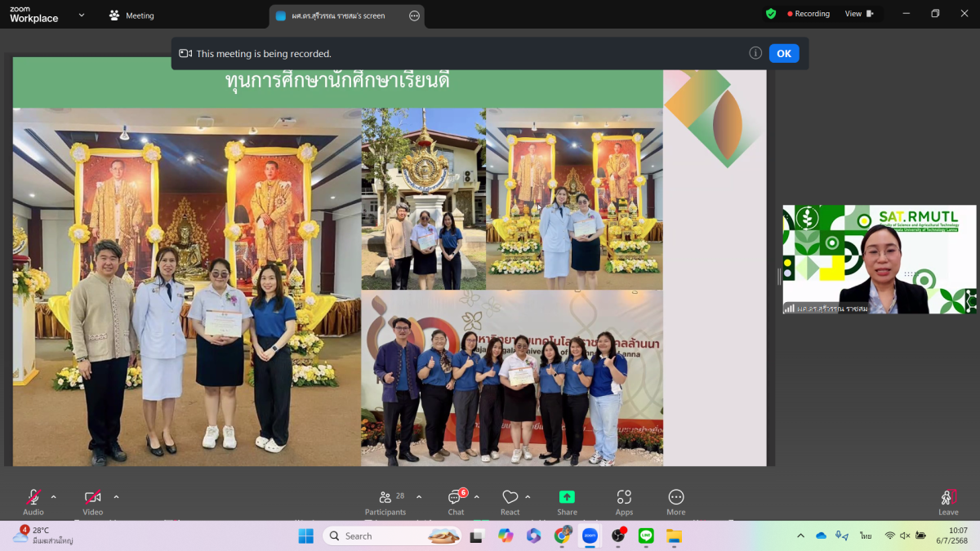980x551 pixels.
Task: Click the Recording indicator
Action: [x=808, y=14]
